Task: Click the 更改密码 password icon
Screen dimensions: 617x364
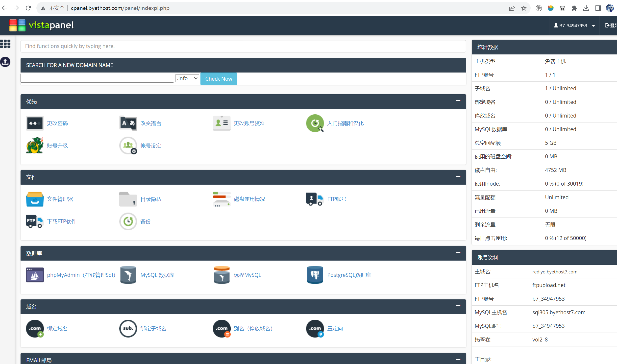Action: pos(35,123)
